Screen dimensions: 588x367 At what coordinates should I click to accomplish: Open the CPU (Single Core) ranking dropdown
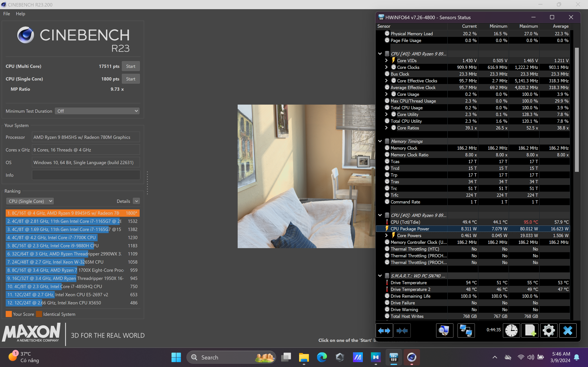pos(30,201)
